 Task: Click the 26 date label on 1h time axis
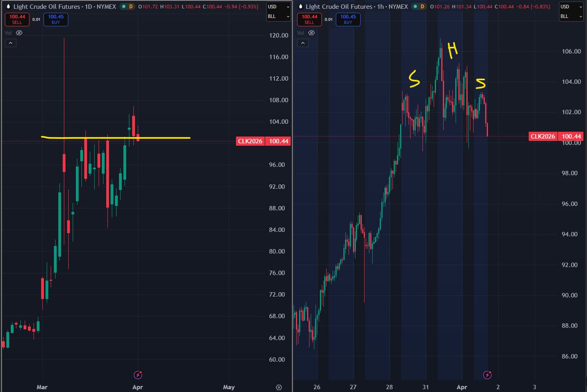(317, 386)
